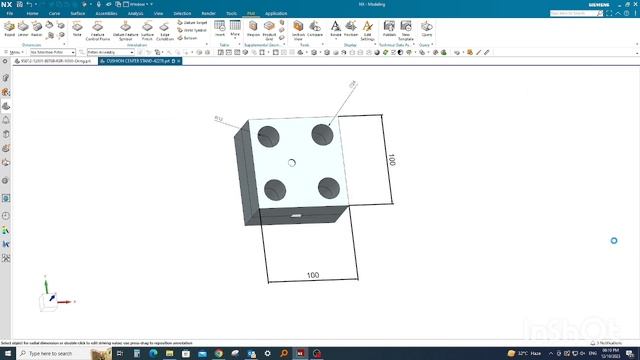
Task: Switch to the Analysis ribbon tab
Action: click(x=136, y=13)
